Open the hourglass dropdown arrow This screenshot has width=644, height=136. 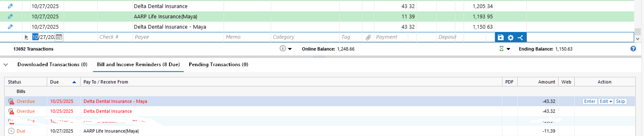click(508, 49)
